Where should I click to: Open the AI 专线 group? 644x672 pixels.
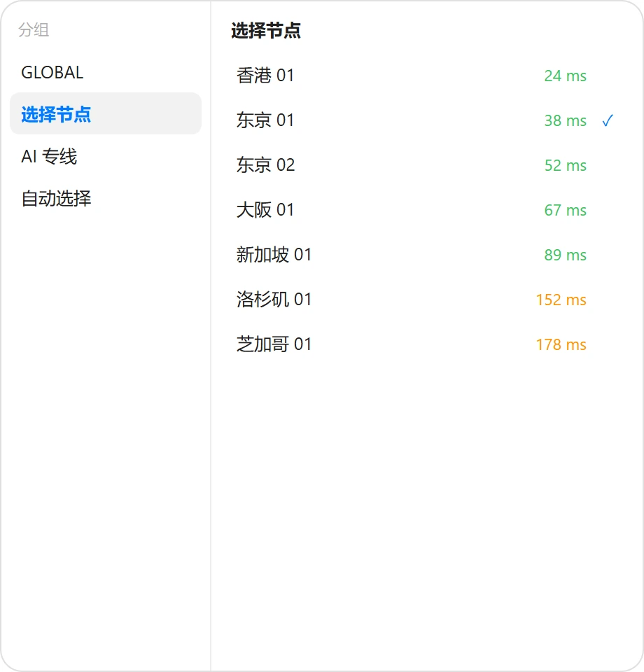106,156
